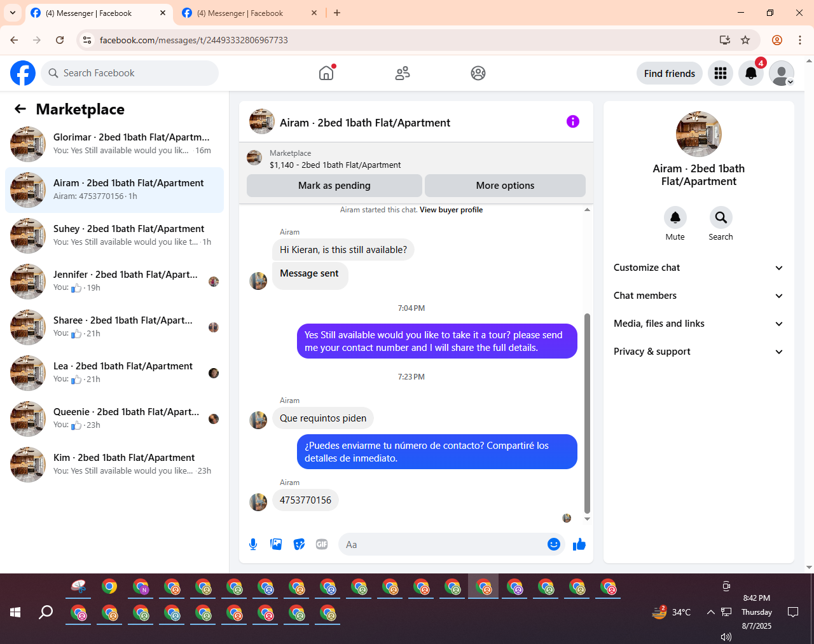Search in conversation using magnifier icon
This screenshot has width=814, height=644.
pos(721,217)
